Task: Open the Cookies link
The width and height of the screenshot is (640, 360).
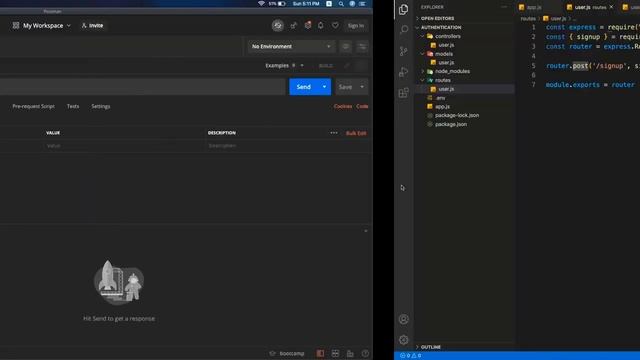Action: (343, 107)
